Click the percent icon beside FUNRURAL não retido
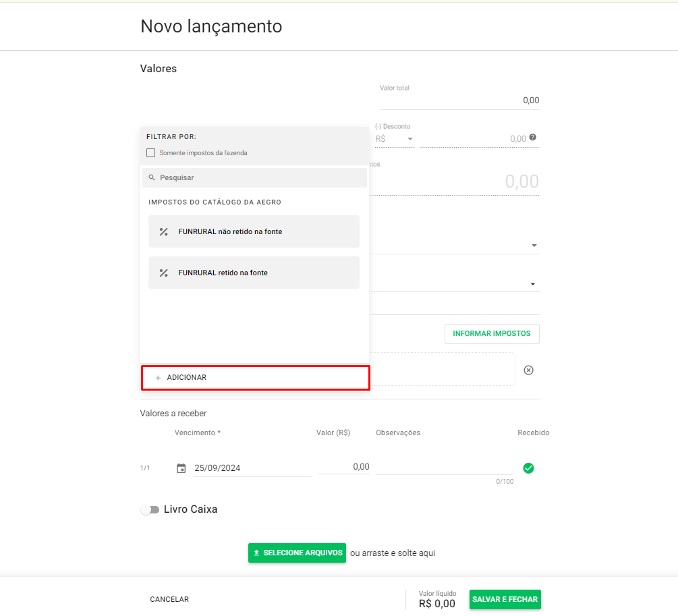The height and width of the screenshot is (616, 678). point(163,231)
